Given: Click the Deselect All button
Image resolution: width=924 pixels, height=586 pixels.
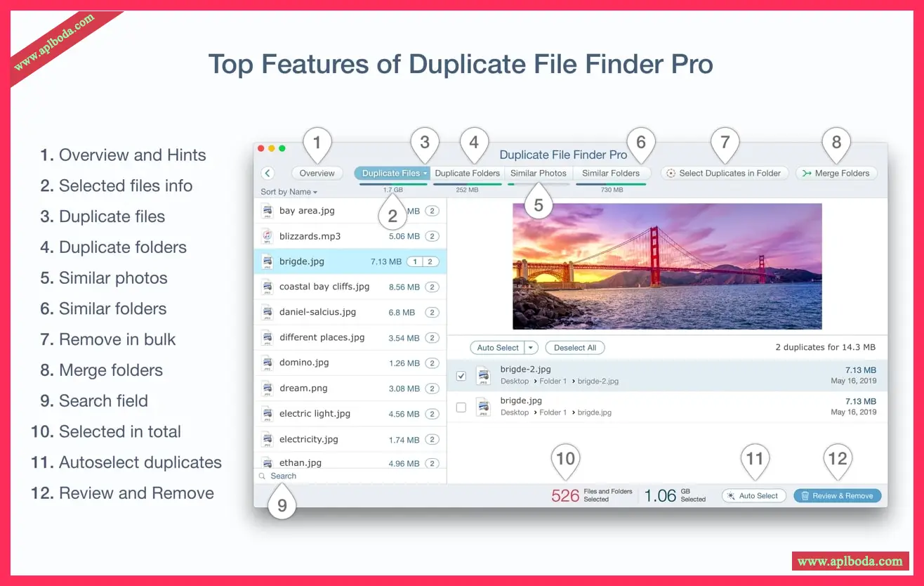Looking at the screenshot, I should coord(575,348).
